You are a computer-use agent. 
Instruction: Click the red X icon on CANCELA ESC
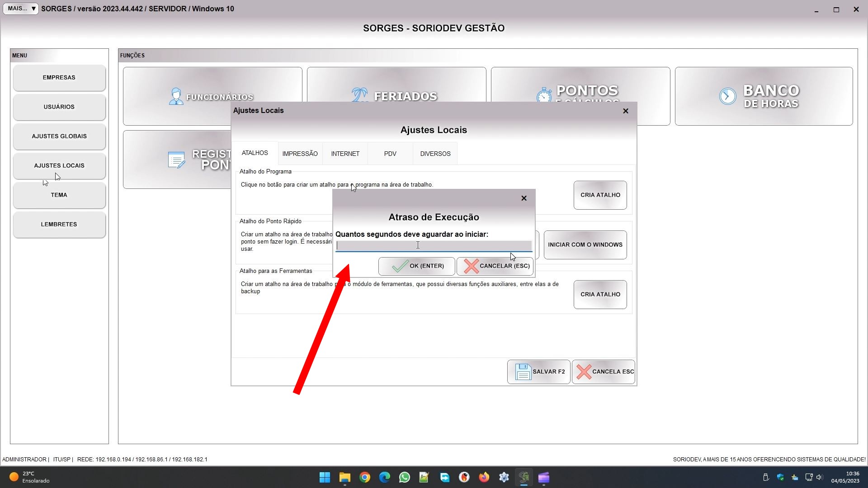[584, 372]
